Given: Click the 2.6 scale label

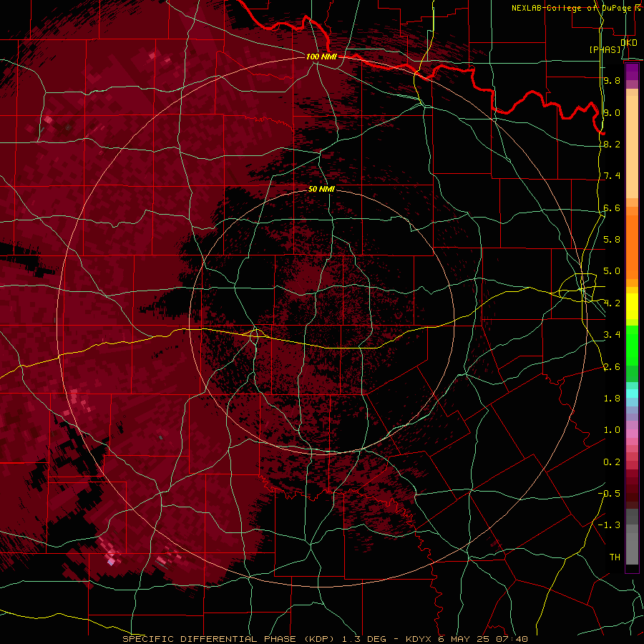Looking at the screenshot, I should tap(612, 367).
